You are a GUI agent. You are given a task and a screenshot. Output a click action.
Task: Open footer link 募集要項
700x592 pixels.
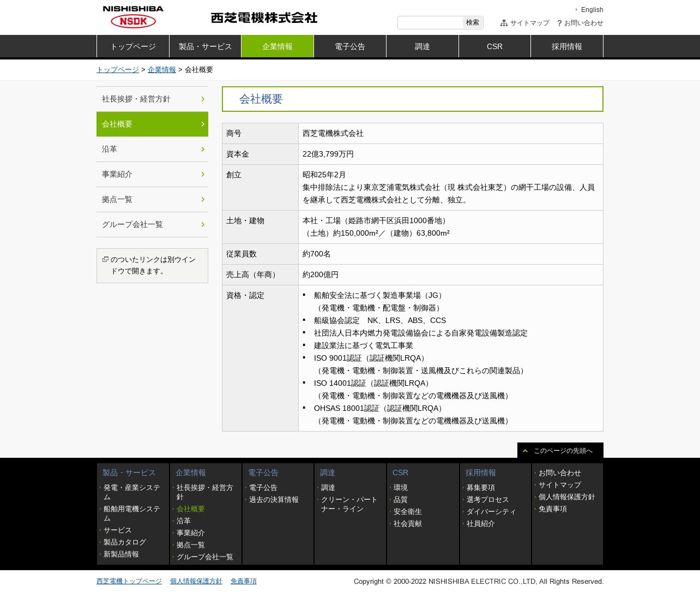tap(481, 488)
